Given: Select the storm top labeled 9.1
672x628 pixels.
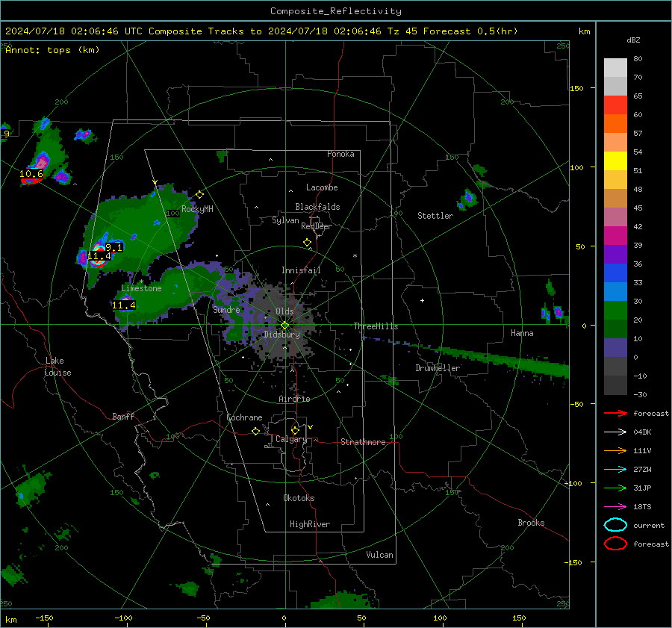Looking at the screenshot, I should [113, 247].
